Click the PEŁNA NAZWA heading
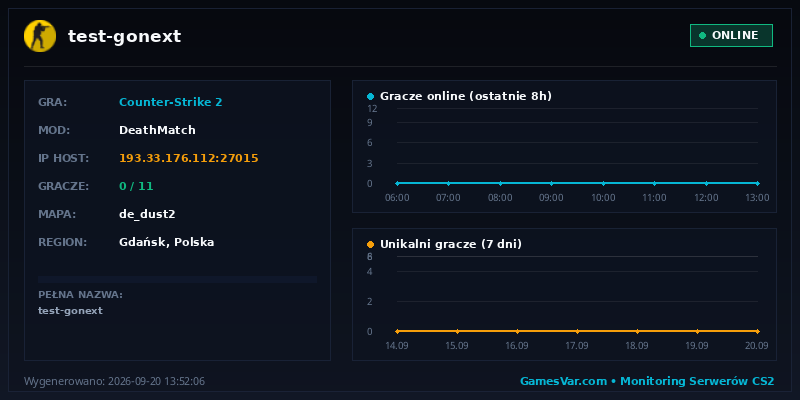Image resolution: width=800 pixels, height=400 pixels. 80,295
